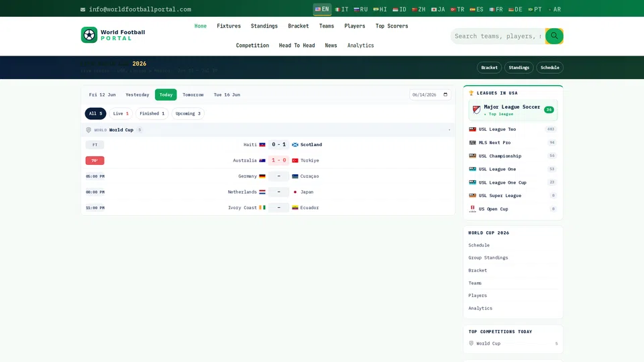Click the Netherlands flag icon
644x362 pixels.
click(262, 192)
